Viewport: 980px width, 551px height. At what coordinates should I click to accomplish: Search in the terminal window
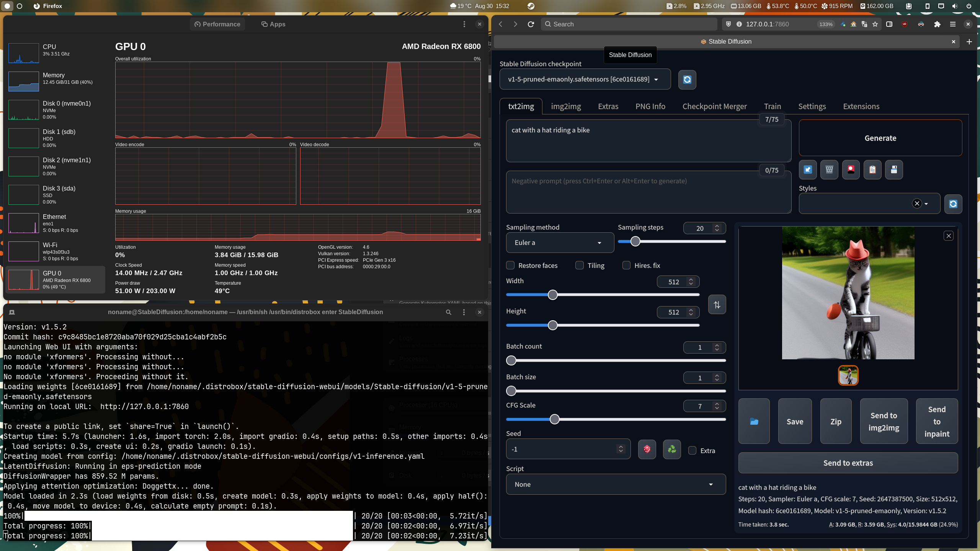pos(448,312)
